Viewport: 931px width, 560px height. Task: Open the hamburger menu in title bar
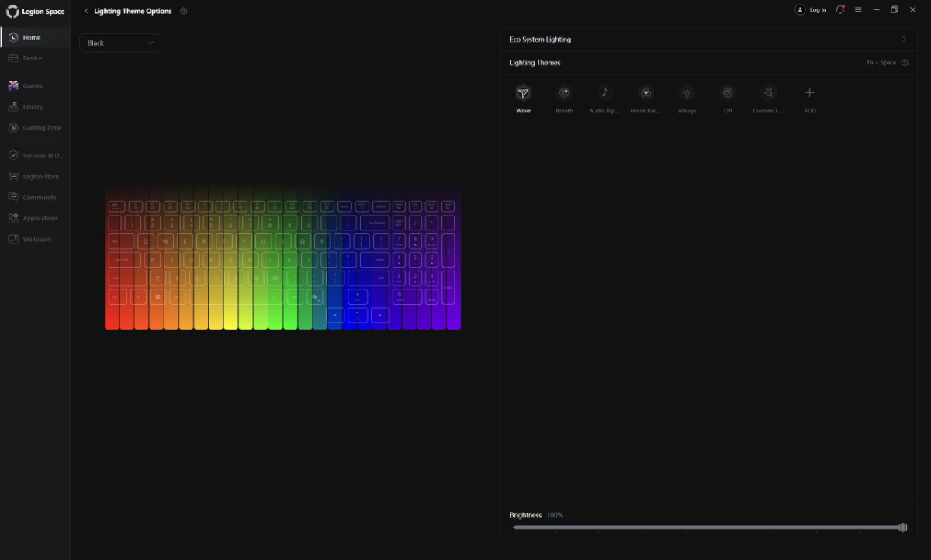(858, 10)
